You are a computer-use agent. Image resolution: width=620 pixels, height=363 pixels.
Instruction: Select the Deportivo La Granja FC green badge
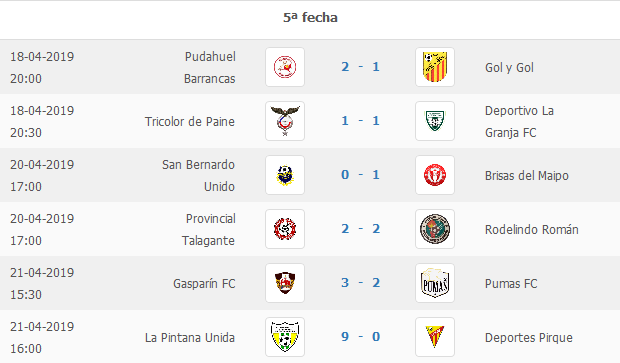point(435,121)
